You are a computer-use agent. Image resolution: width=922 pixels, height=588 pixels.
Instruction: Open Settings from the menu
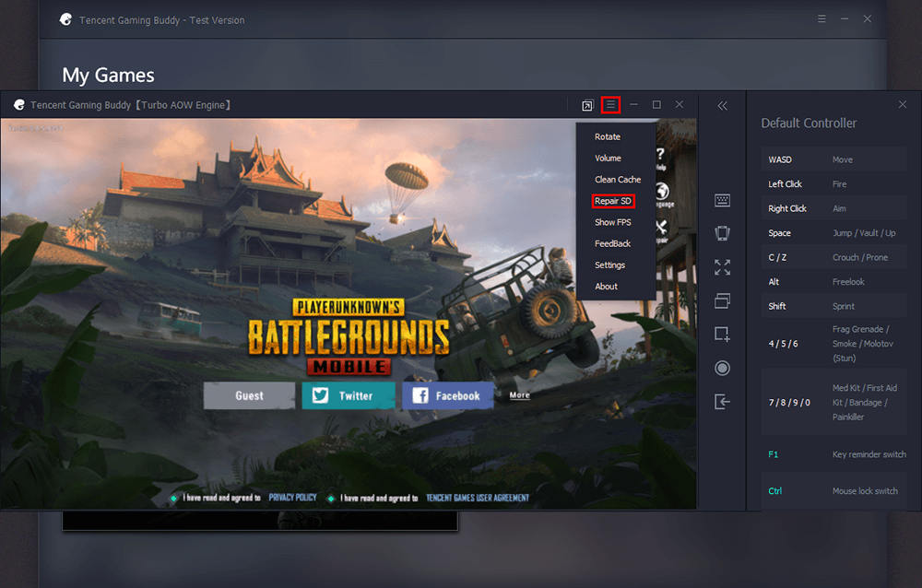pos(609,265)
